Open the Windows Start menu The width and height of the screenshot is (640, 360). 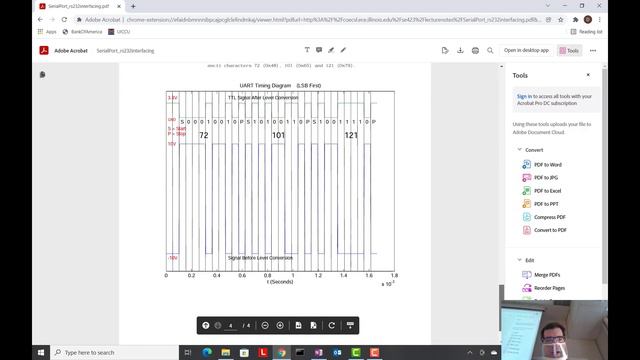[x=41, y=352]
